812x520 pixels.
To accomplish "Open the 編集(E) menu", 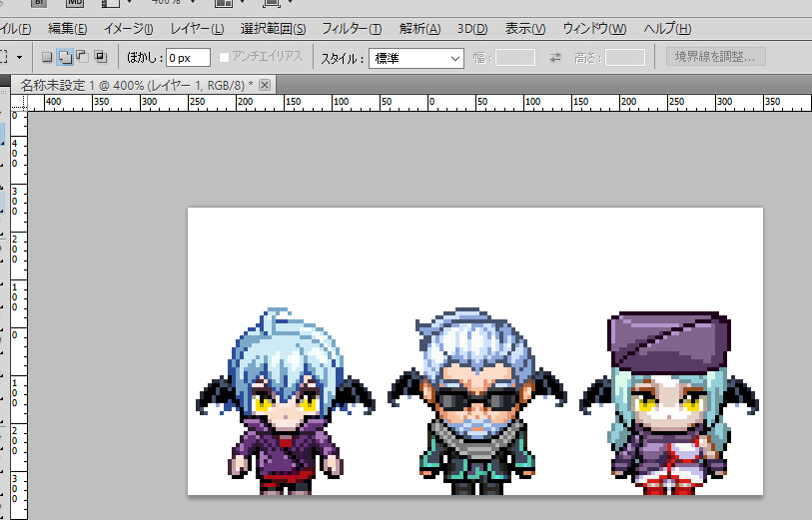I will point(68,28).
